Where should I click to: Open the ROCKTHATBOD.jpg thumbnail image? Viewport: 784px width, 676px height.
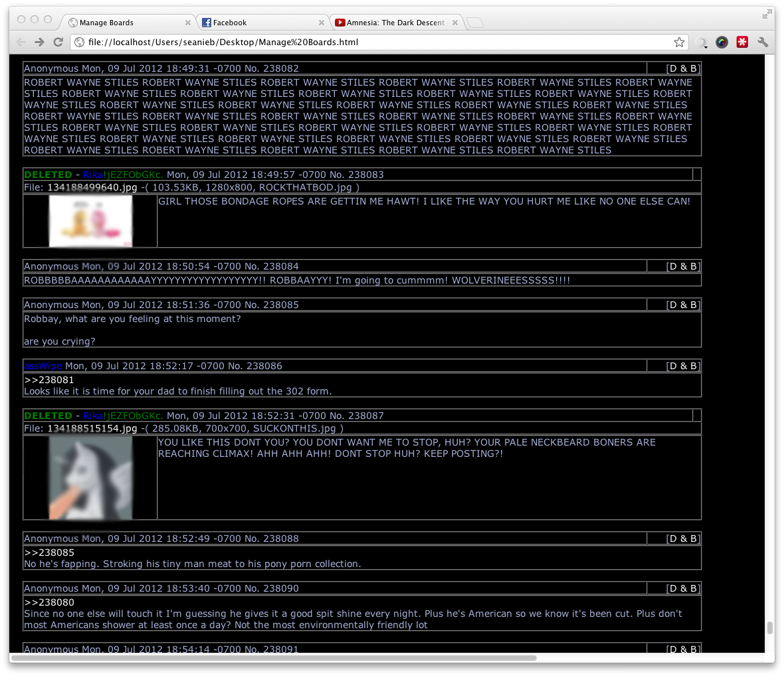tap(90, 221)
